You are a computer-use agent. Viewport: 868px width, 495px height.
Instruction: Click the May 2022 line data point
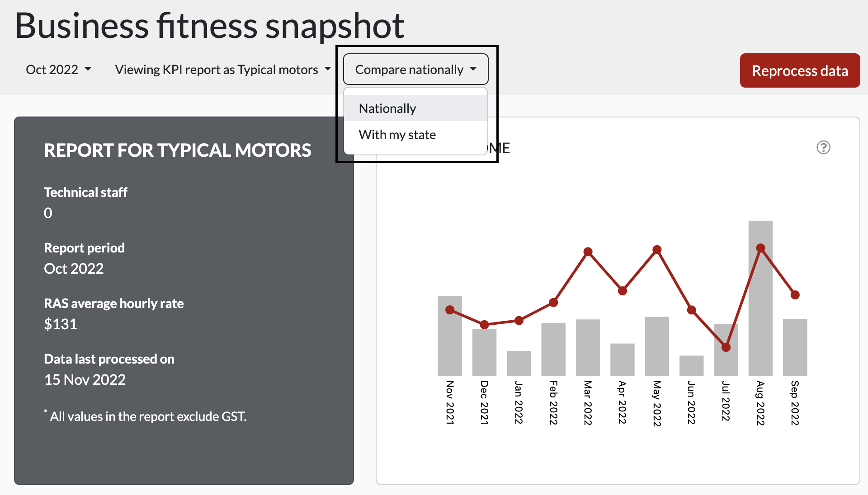(x=657, y=250)
